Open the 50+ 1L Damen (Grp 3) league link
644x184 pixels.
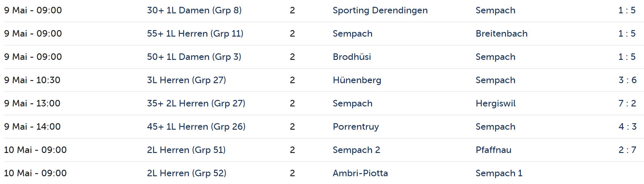194,57
